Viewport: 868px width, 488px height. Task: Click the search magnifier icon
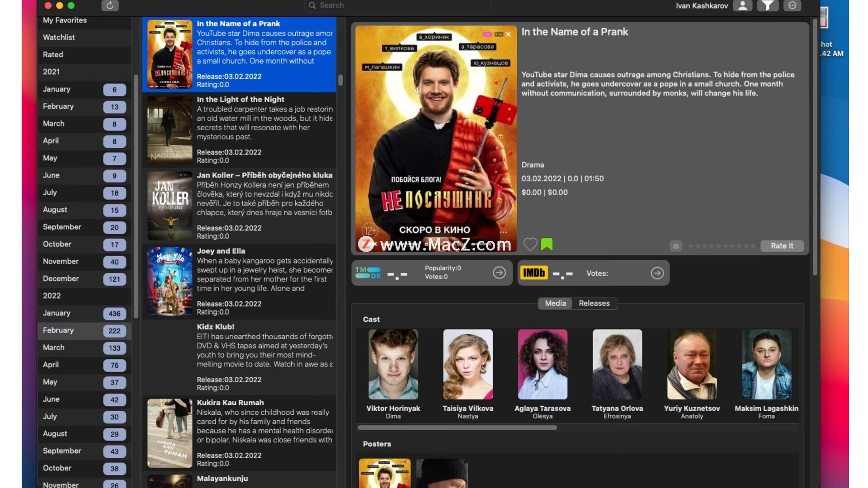tap(312, 5)
